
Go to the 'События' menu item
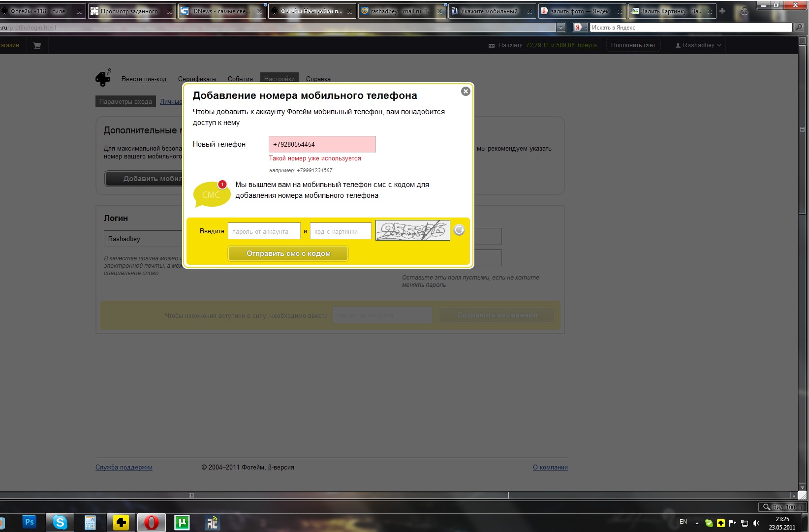(240, 79)
